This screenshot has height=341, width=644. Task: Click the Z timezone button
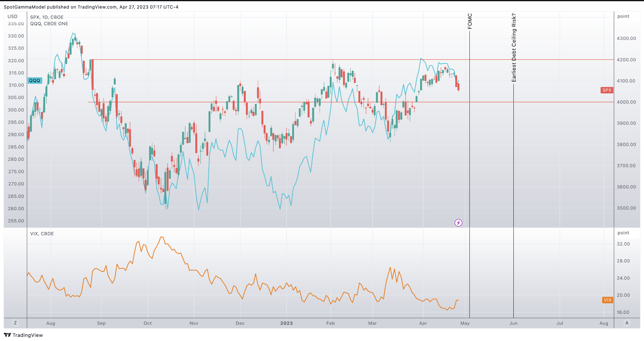click(x=15, y=323)
